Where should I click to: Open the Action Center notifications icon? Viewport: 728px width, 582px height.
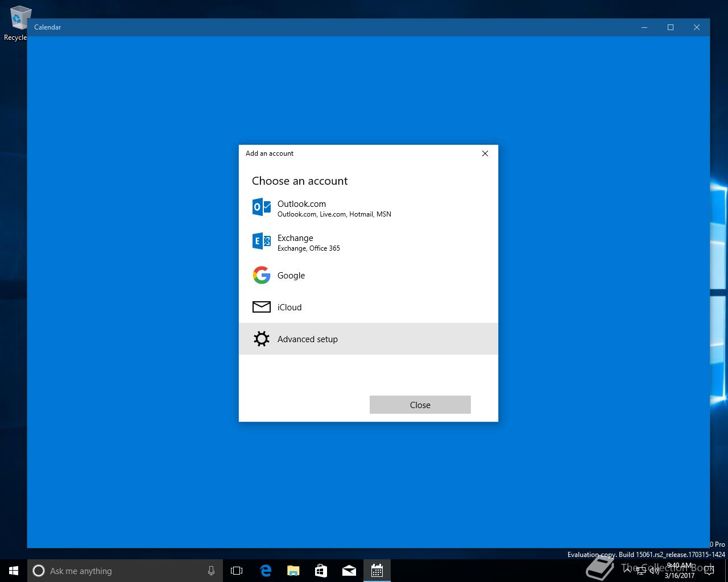tap(709, 571)
